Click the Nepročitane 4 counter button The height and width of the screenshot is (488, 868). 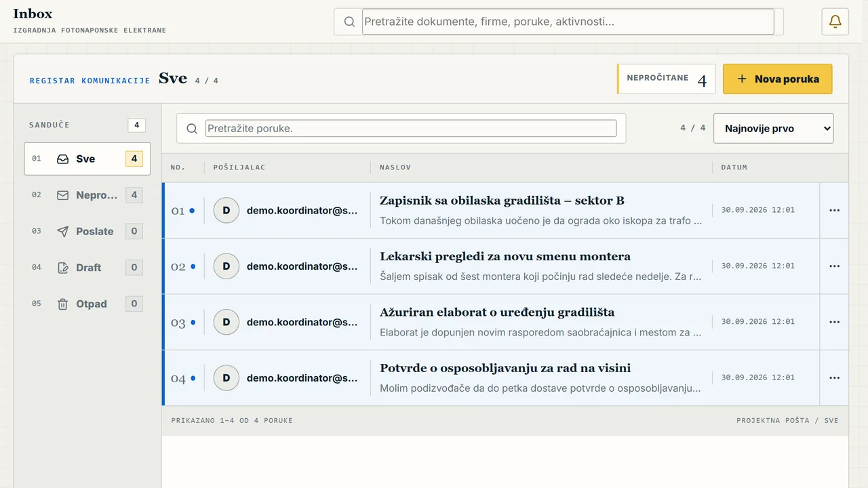click(666, 79)
